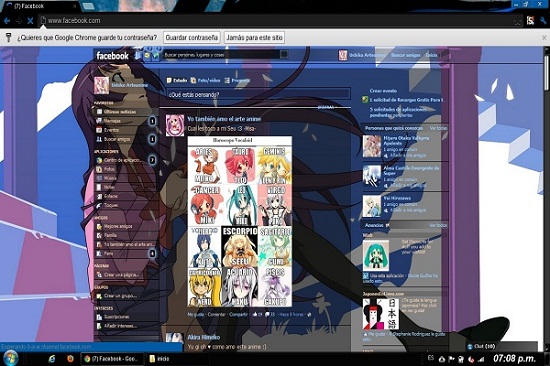The height and width of the screenshot is (366, 550).
Task: Open the Chat (10) bar
Action: (x=502, y=346)
